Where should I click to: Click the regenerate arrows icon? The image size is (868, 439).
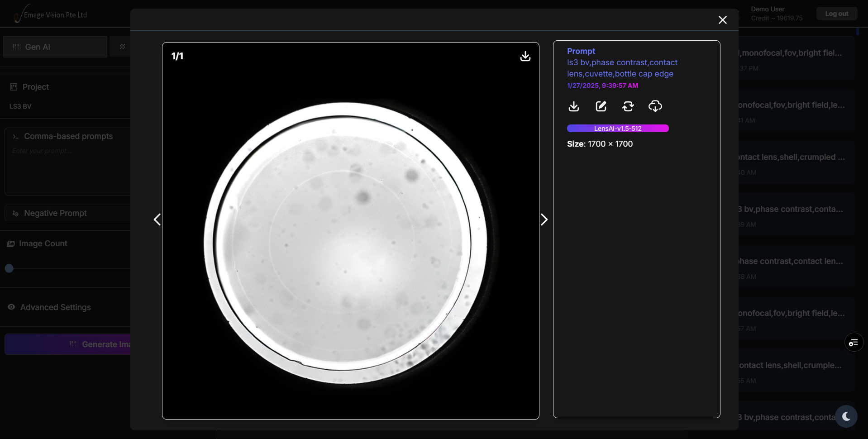pos(628,106)
